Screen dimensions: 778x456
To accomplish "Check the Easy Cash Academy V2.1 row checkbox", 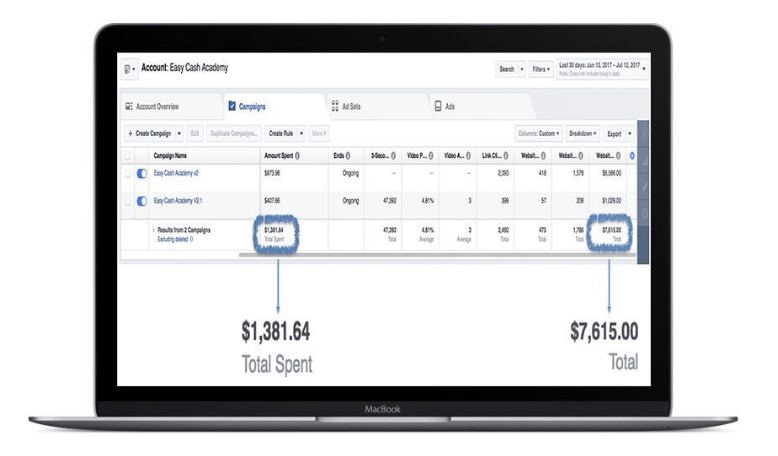I will (128, 201).
